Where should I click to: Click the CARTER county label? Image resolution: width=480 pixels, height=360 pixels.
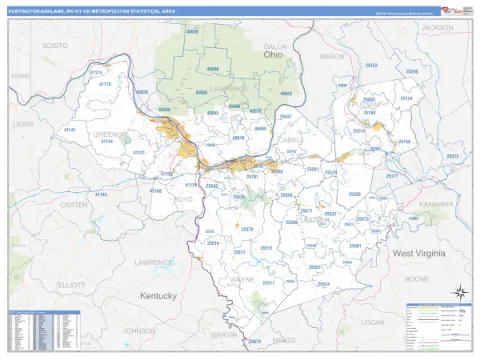tap(74, 205)
